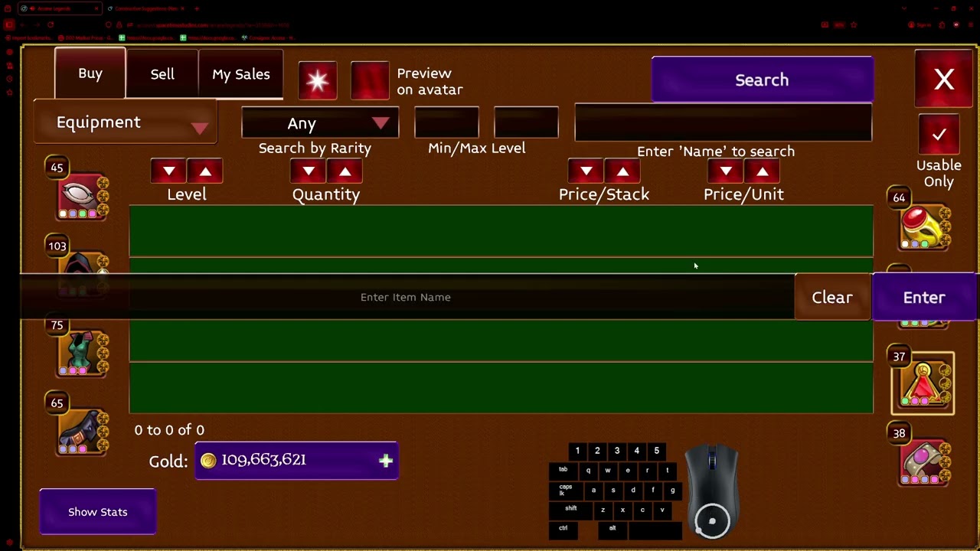Click the browser reload button
Viewport: 980px width, 551px height.
click(x=50, y=24)
